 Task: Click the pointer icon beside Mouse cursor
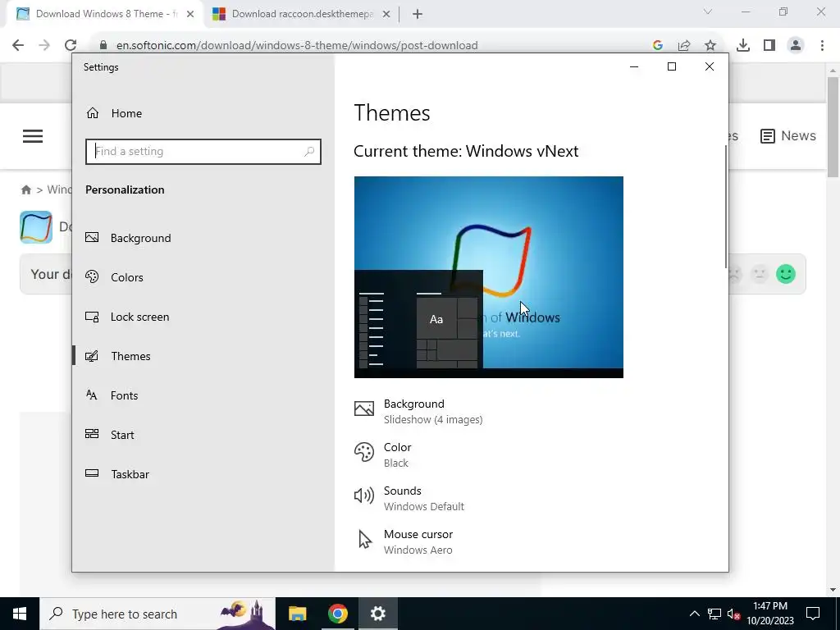click(365, 539)
